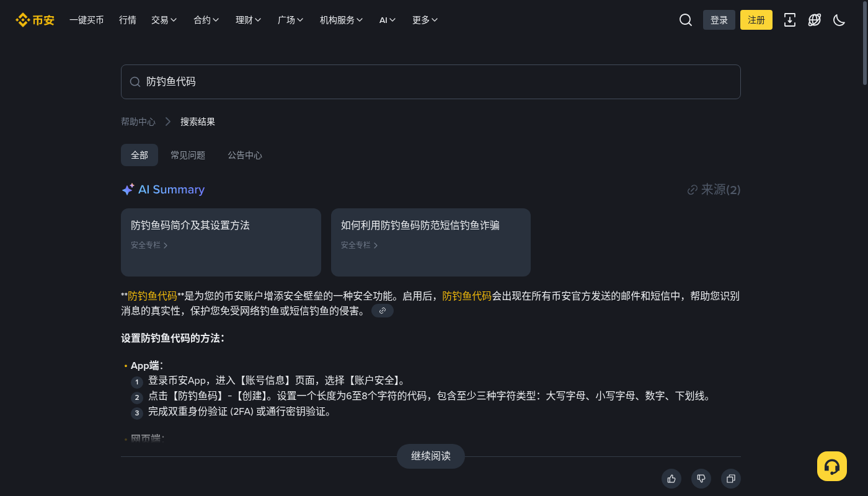
Task: Click the thumbs down feedback icon
Action: 701,479
